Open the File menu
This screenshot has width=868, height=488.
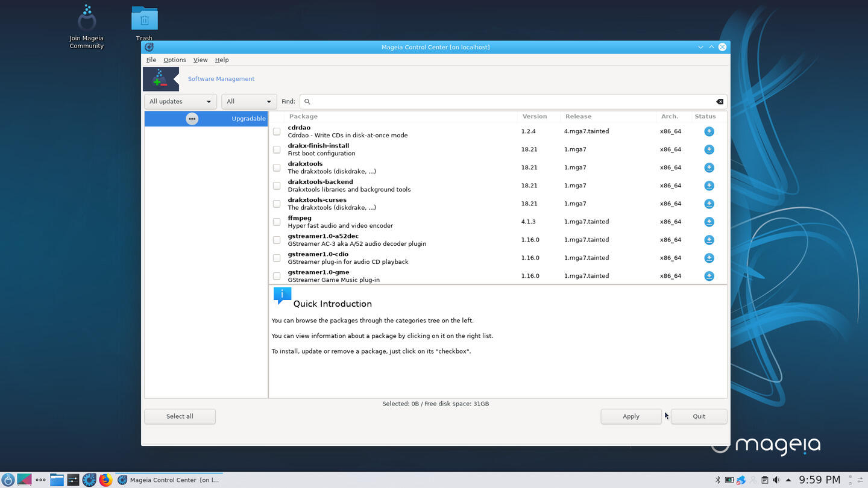(151, 60)
